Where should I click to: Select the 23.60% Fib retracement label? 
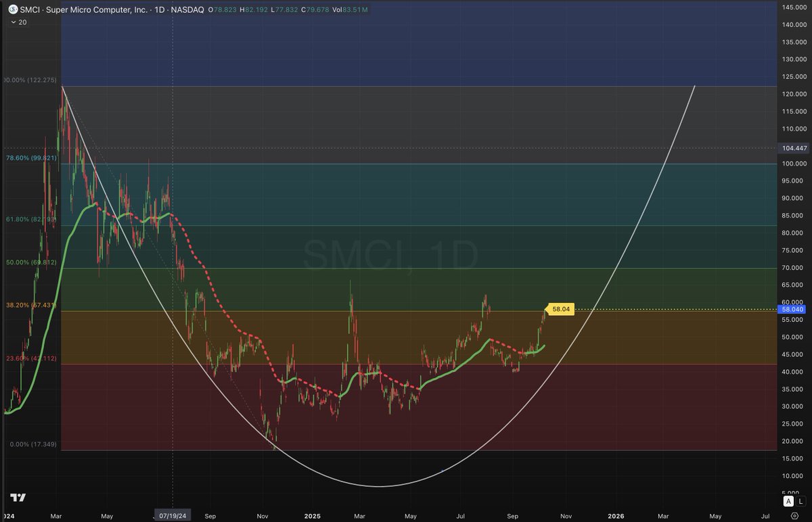[x=31, y=358]
